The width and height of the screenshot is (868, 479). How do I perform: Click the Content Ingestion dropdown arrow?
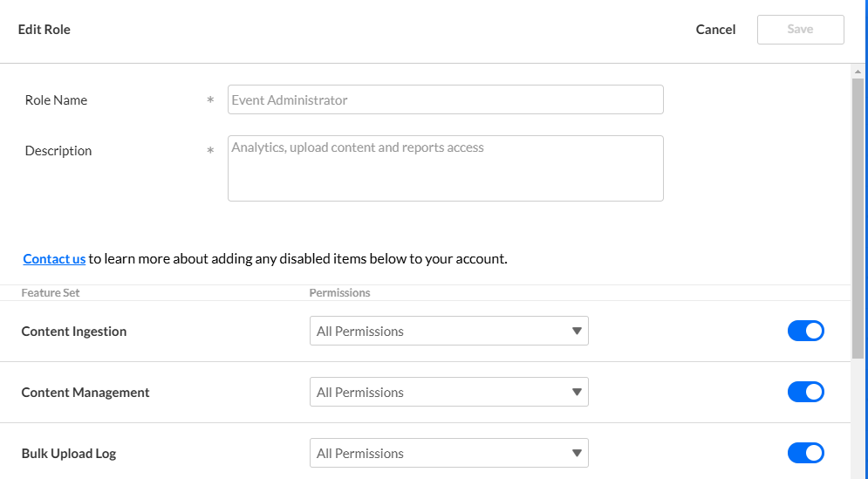pos(577,332)
